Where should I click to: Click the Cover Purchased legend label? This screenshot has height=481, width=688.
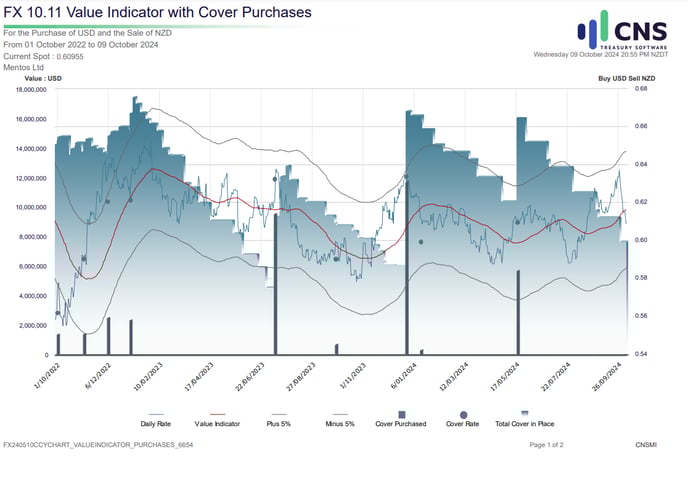[401, 424]
